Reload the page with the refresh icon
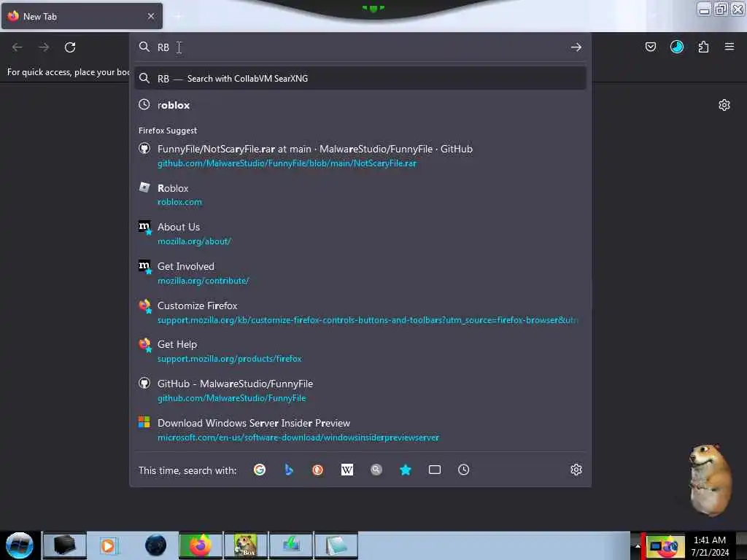The image size is (747, 560). [70, 47]
